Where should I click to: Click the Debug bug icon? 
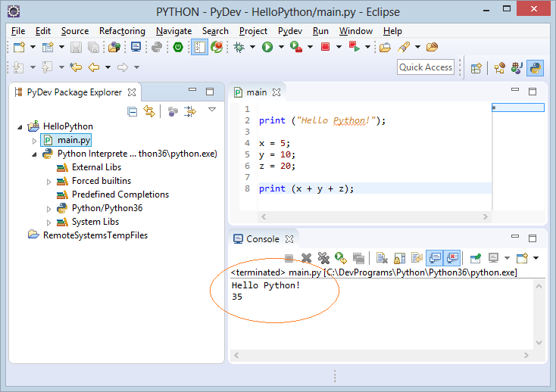click(239, 47)
